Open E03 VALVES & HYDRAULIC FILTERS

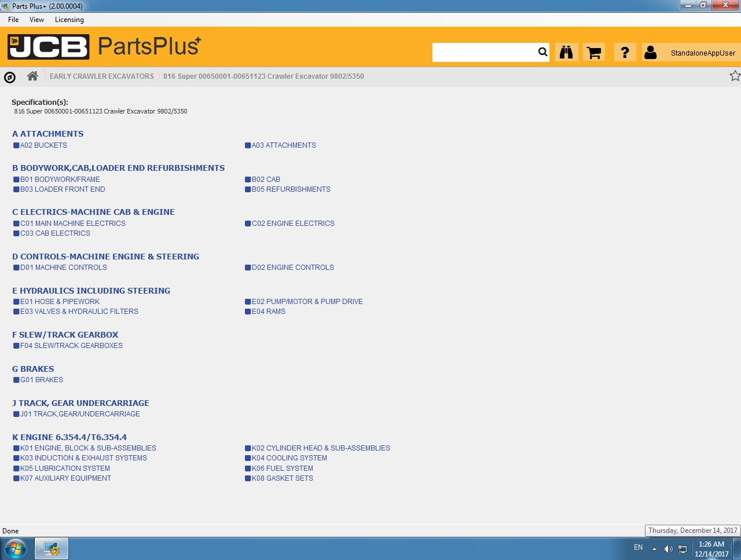coord(79,312)
